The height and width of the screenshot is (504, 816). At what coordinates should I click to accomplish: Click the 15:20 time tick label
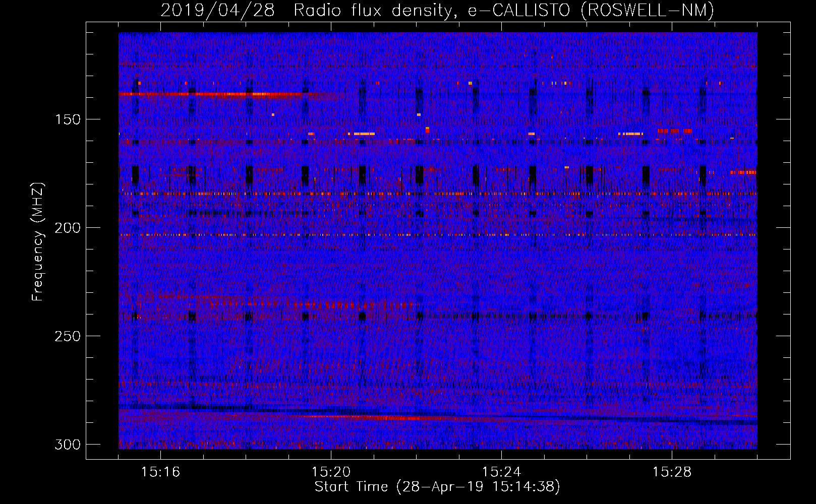tap(331, 472)
